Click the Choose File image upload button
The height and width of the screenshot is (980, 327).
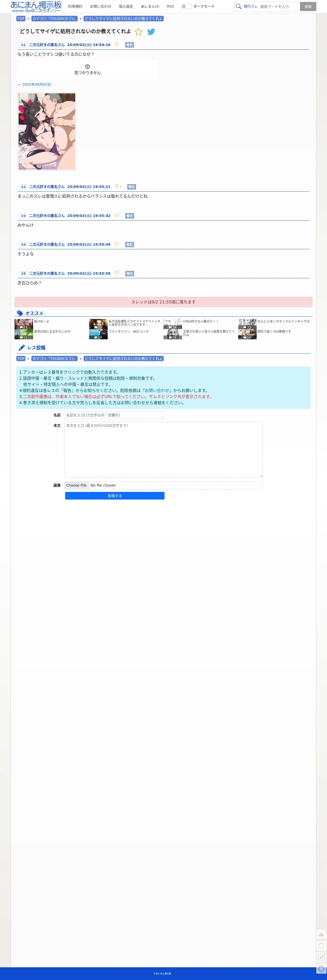(76, 486)
